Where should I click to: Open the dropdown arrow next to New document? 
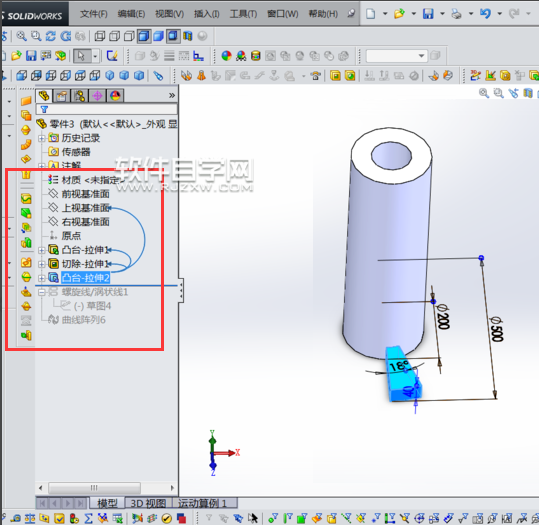(x=385, y=14)
